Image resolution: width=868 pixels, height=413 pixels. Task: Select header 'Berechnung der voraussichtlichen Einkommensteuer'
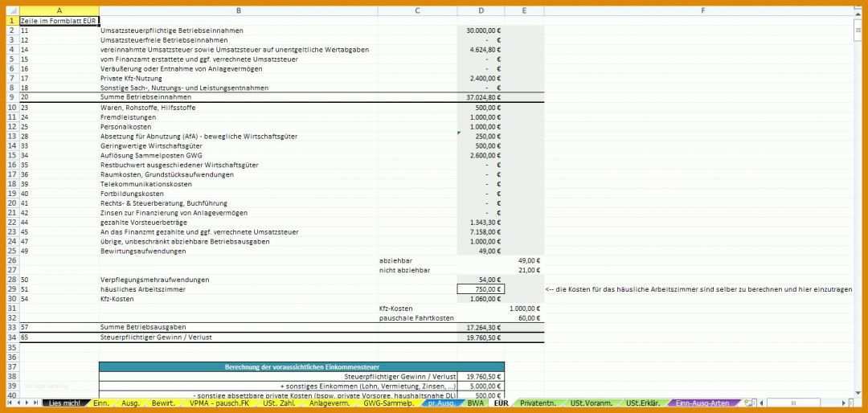301,366
